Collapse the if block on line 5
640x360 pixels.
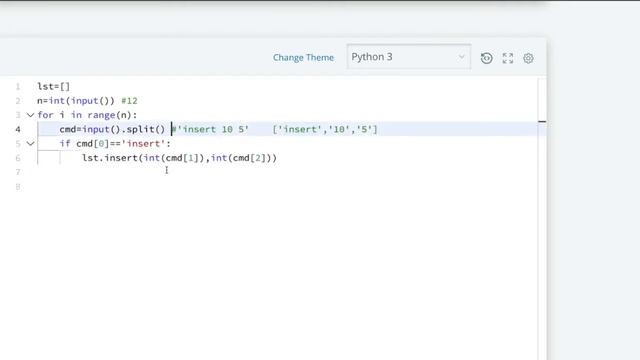(x=30, y=144)
